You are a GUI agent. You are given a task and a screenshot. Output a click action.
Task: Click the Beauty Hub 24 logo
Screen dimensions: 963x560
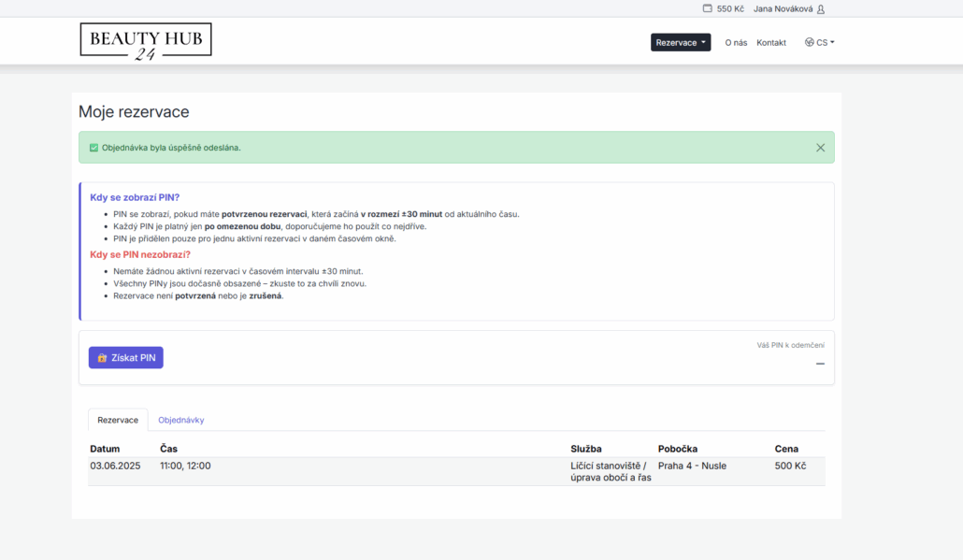[146, 42]
